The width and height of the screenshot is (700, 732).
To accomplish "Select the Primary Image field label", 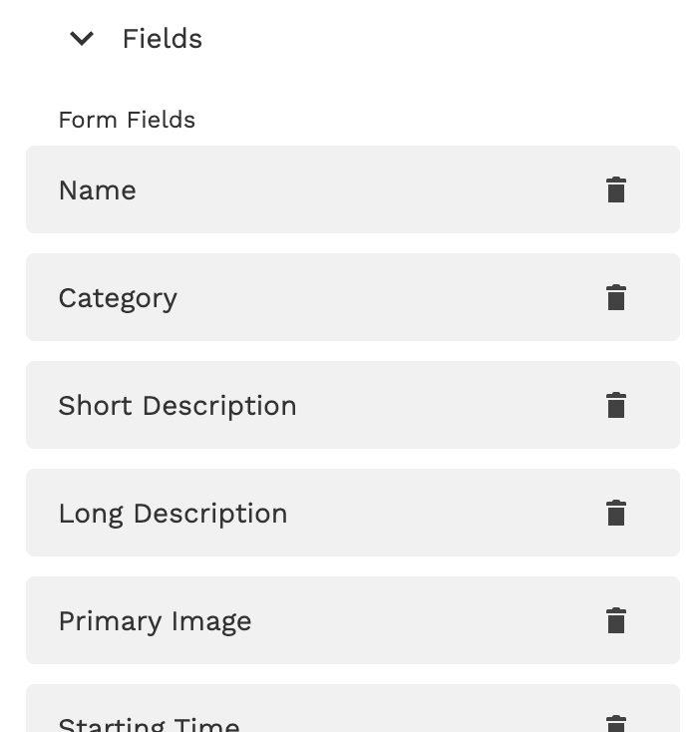I will [155, 621].
